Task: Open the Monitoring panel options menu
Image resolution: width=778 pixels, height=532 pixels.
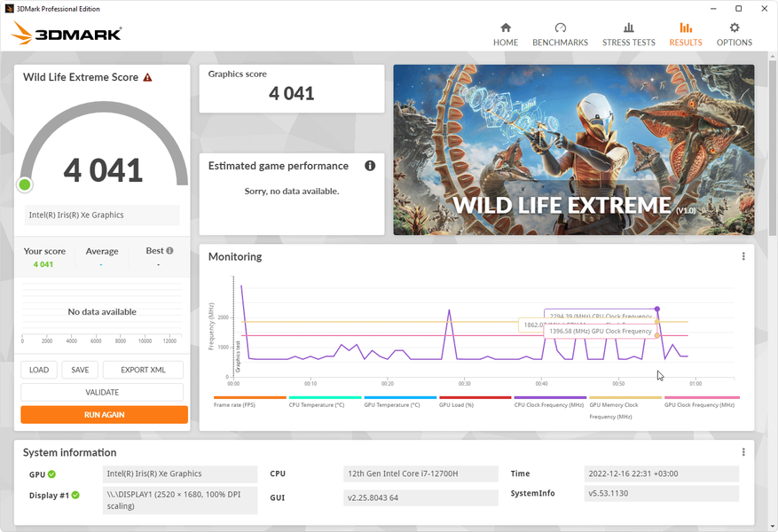Action: (743, 256)
